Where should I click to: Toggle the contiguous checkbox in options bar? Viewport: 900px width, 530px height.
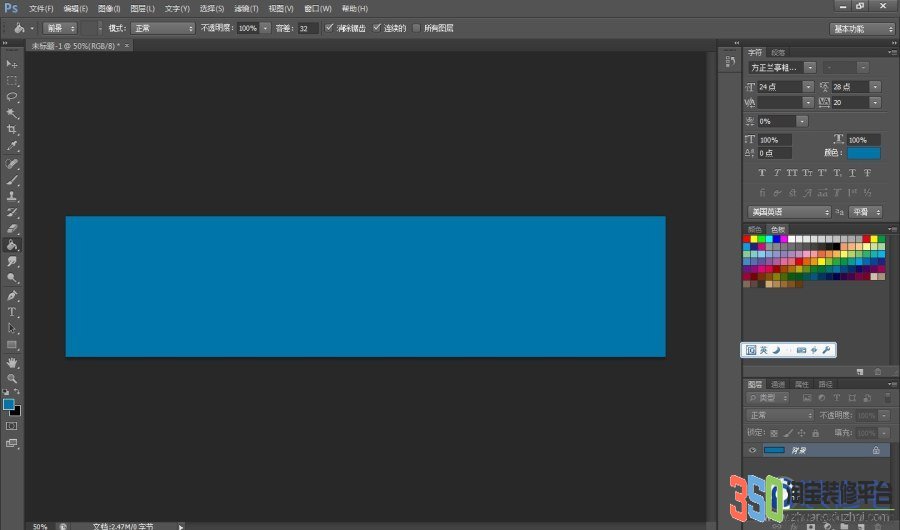[377, 28]
